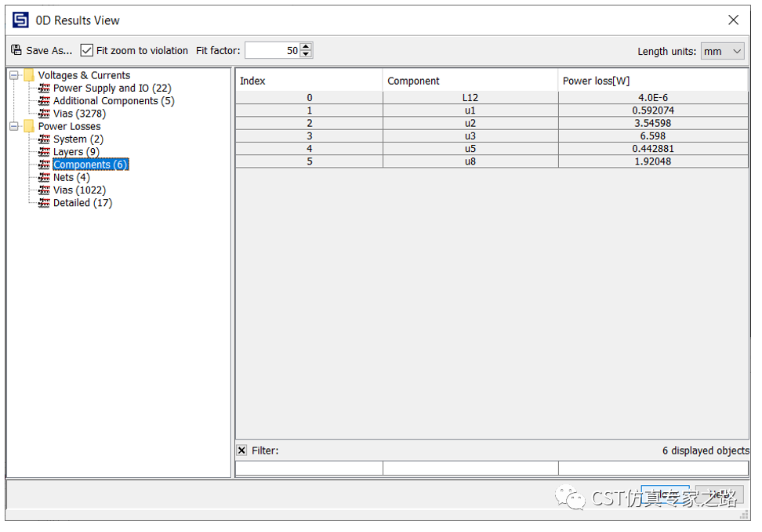Click the Nets (4) table icon

point(44,177)
